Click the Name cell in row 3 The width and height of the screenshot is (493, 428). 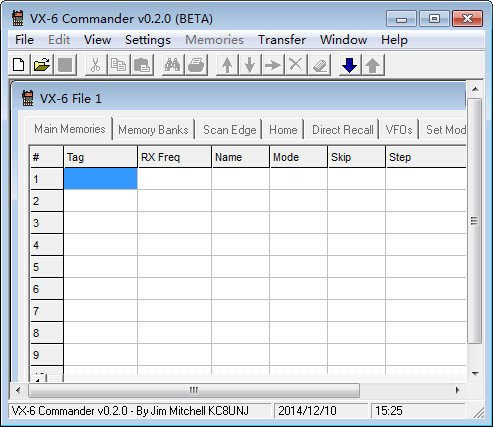[240, 223]
